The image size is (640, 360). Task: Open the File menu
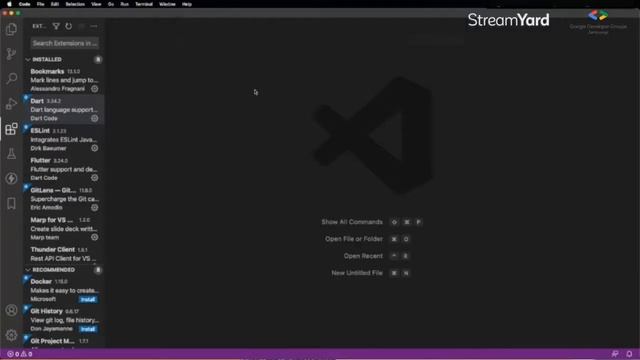pos(40,4)
